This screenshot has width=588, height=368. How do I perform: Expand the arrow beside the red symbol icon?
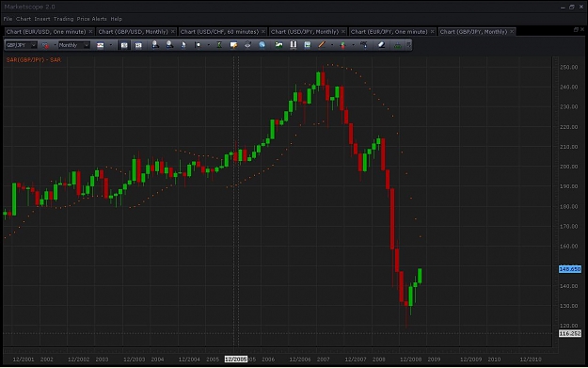coord(55,45)
